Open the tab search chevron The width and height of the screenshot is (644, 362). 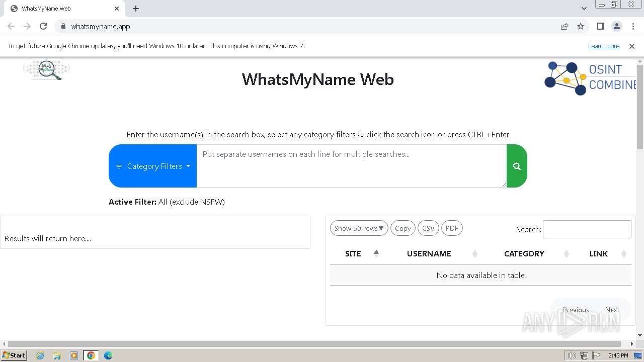pos(584,9)
